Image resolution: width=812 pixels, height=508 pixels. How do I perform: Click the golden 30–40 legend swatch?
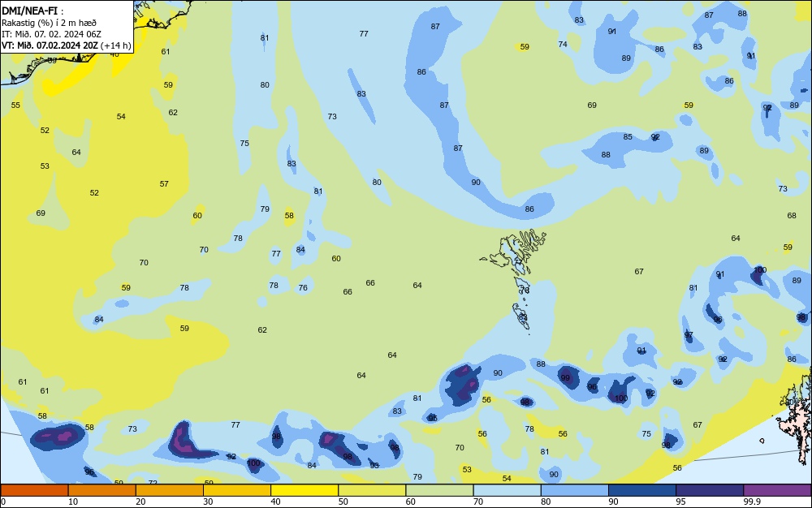click(236, 490)
